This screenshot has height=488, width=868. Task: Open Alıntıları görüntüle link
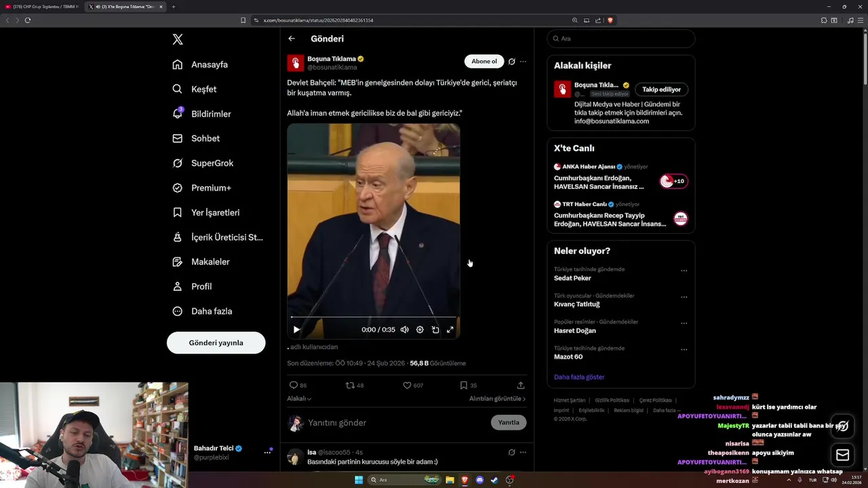(497, 399)
